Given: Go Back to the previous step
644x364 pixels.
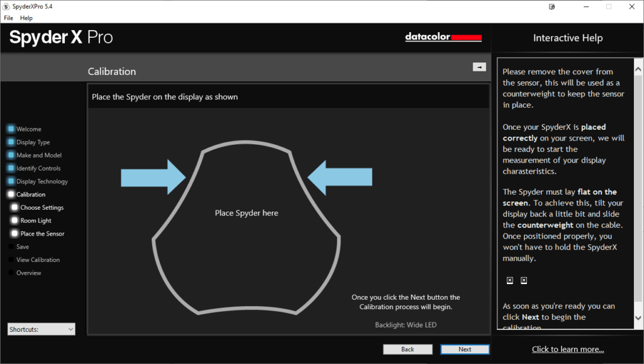Looking at the screenshot, I should [x=408, y=349].
